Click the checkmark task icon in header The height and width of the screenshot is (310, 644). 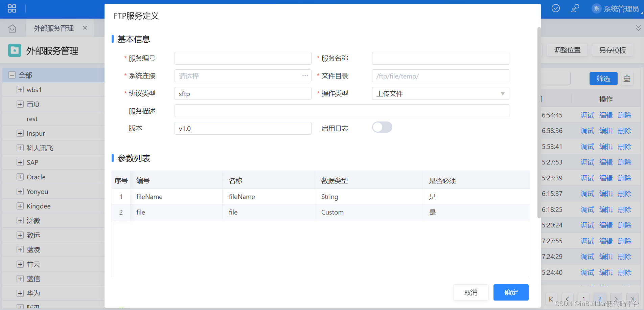point(556,8)
